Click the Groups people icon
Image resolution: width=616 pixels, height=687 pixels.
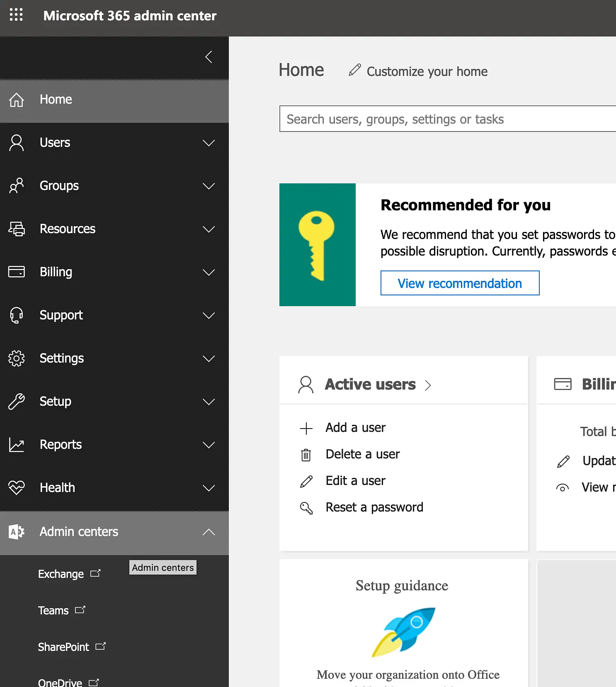pyautogui.click(x=17, y=185)
